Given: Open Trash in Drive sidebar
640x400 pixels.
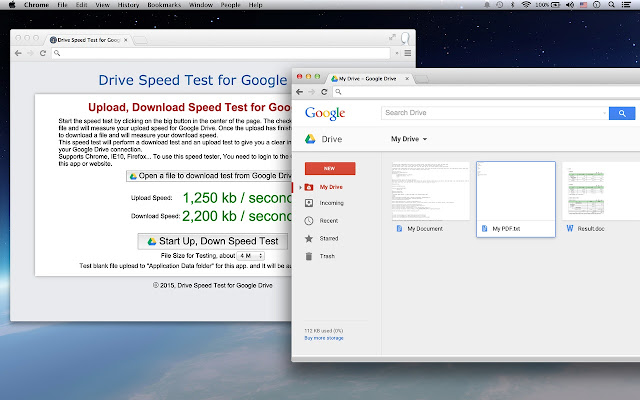Looking at the screenshot, I should click(327, 256).
